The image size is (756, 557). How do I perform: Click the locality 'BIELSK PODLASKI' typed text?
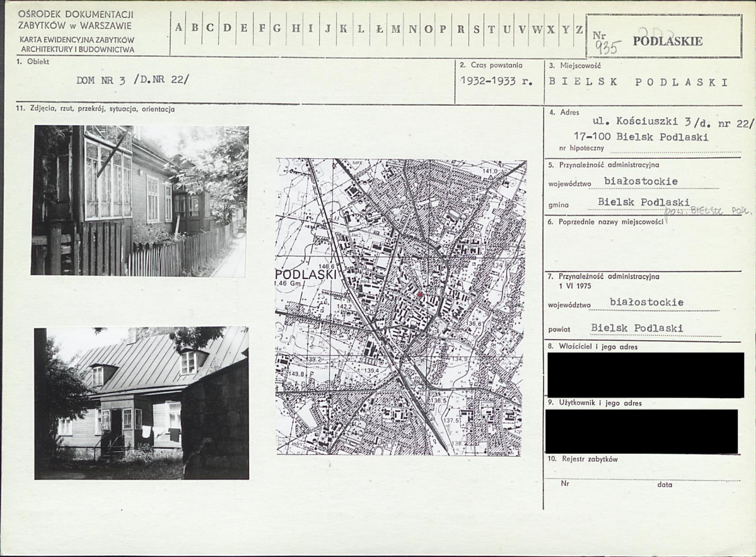[x=638, y=82]
